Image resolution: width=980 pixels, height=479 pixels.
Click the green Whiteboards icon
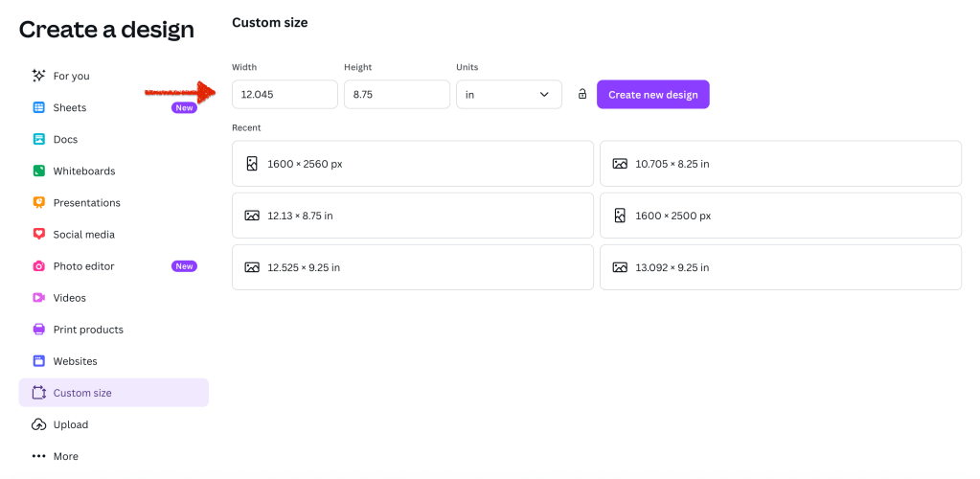tap(39, 171)
